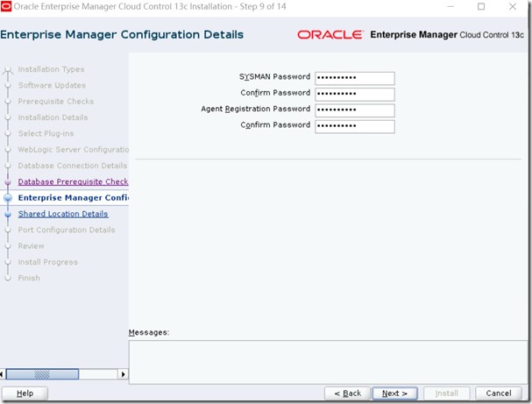This screenshot has height=404, width=532.
Task: Click the Messages label
Action: point(149,332)
